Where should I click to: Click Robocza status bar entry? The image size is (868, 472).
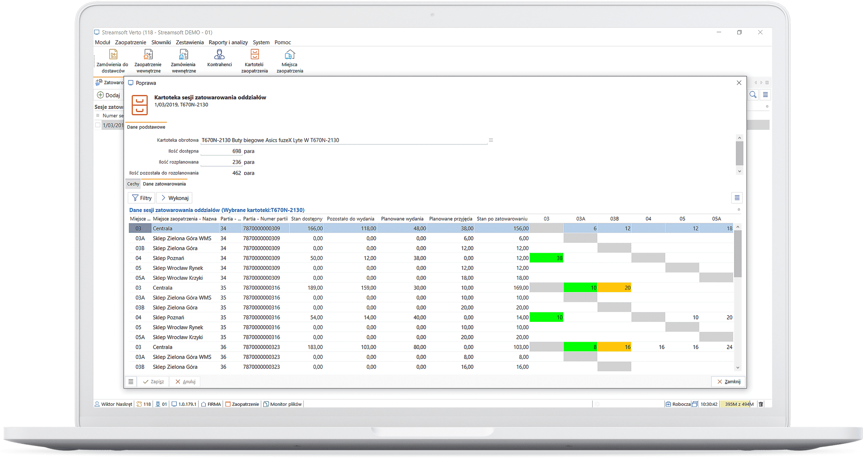(x=678, y=404)
